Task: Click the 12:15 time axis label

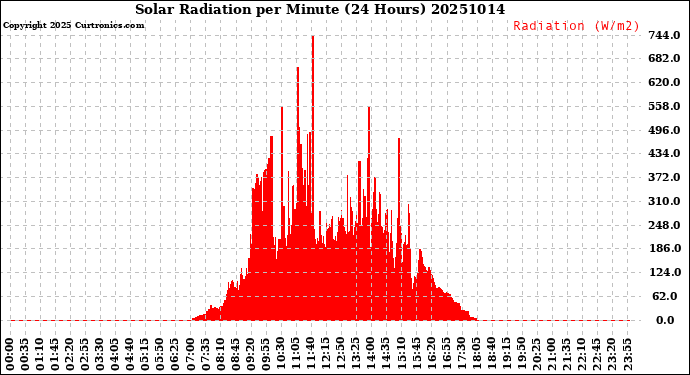Action: click(326, 354)
